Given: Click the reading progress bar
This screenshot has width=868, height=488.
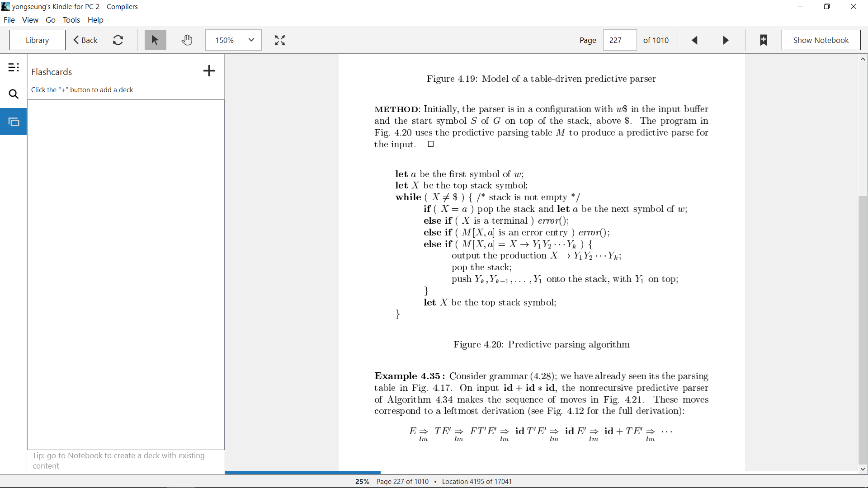Looking at the screenshot, I should 542,473.
